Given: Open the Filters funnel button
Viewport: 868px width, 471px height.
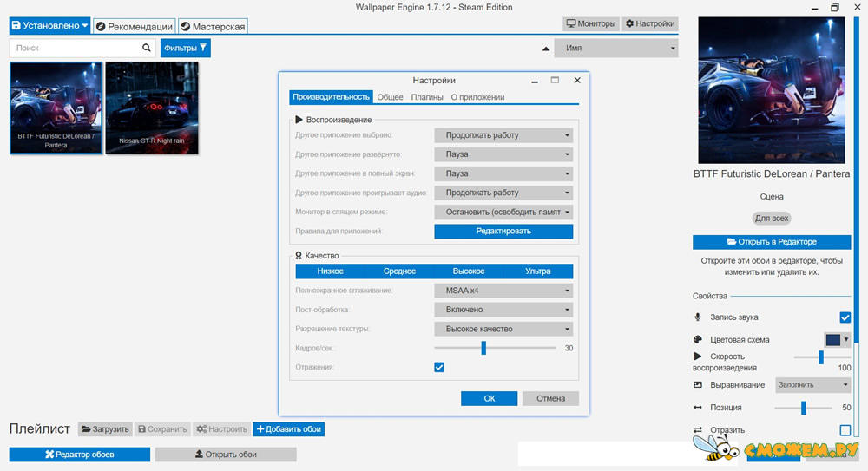Looking at the screenshot, I should [x=186, y=48].
